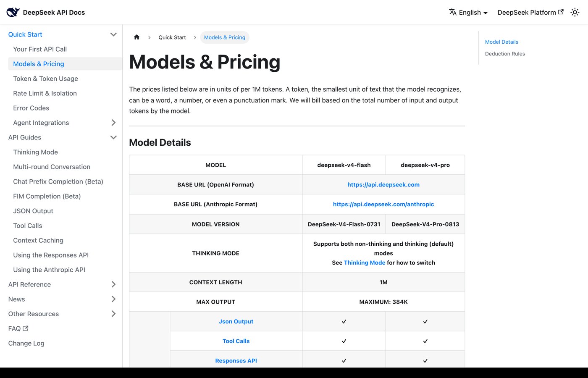The width and height of the screenshot is (588, 378).
Task: Click the home breadcrumb icon
Action: [x=136, y=37]
